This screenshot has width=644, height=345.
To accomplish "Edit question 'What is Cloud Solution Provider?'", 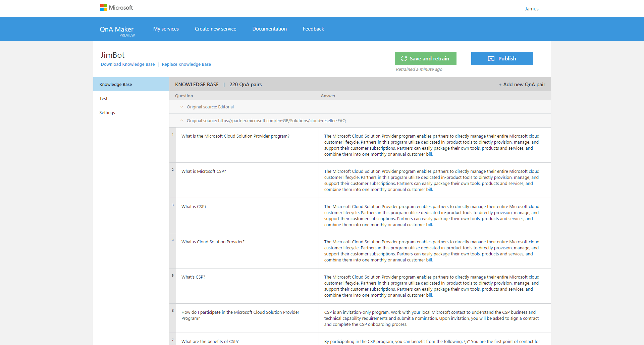I will [x=247, y=251].
